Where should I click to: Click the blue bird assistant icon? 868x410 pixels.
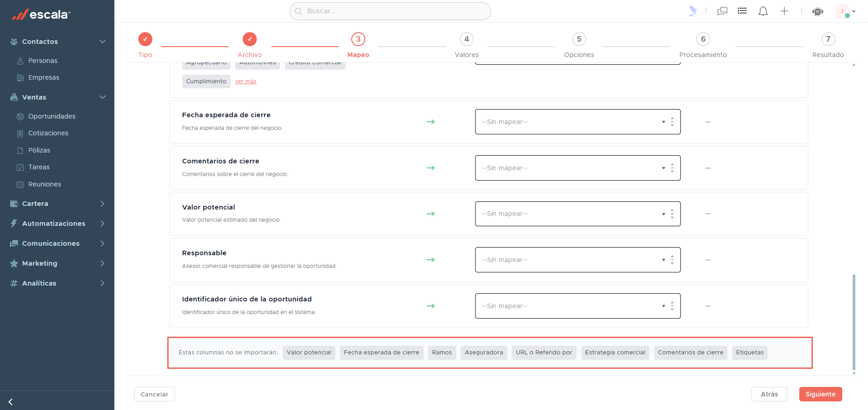693,11
